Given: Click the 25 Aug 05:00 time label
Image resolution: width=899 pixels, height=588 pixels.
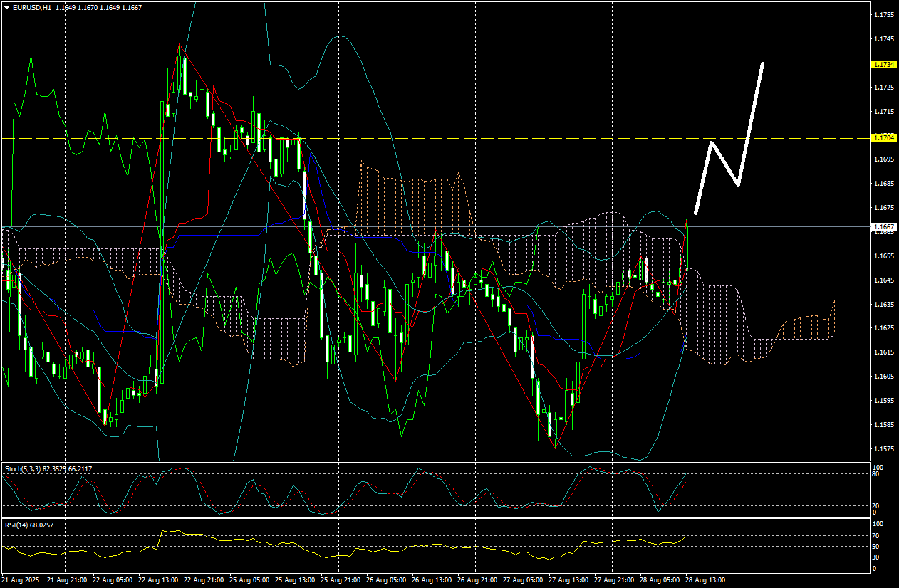Looking at the screenshot, I should tap(249, 581).
